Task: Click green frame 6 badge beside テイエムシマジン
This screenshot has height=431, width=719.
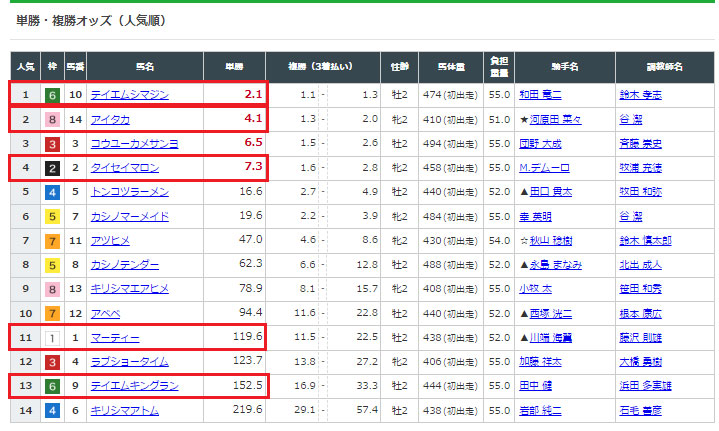Action: coord(52,95)
